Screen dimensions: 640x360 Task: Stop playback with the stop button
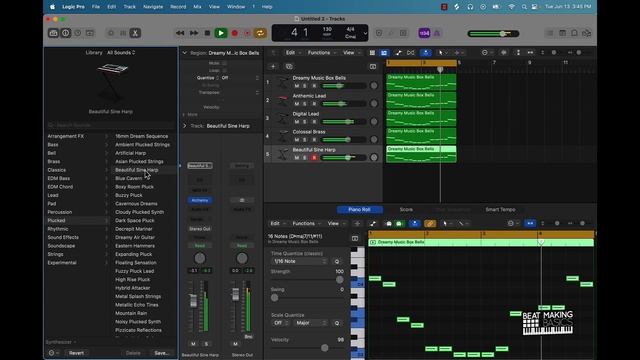click(x=207, y=33)
